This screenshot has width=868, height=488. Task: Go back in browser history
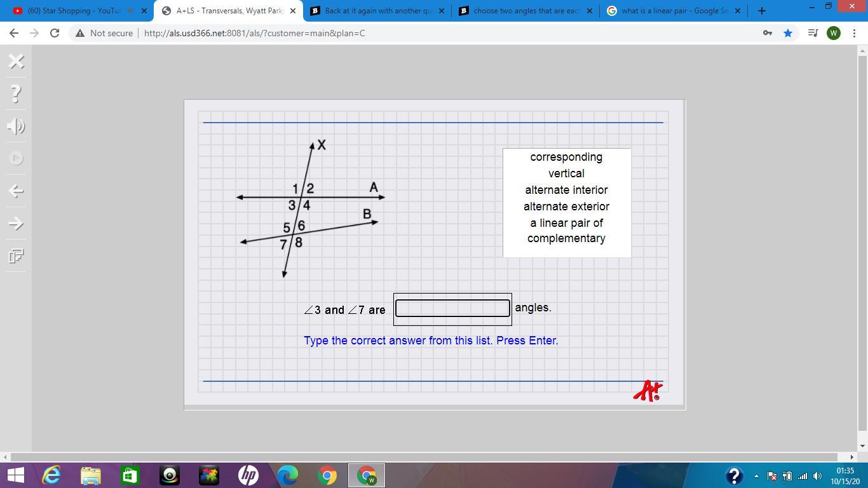pos(14,33)
